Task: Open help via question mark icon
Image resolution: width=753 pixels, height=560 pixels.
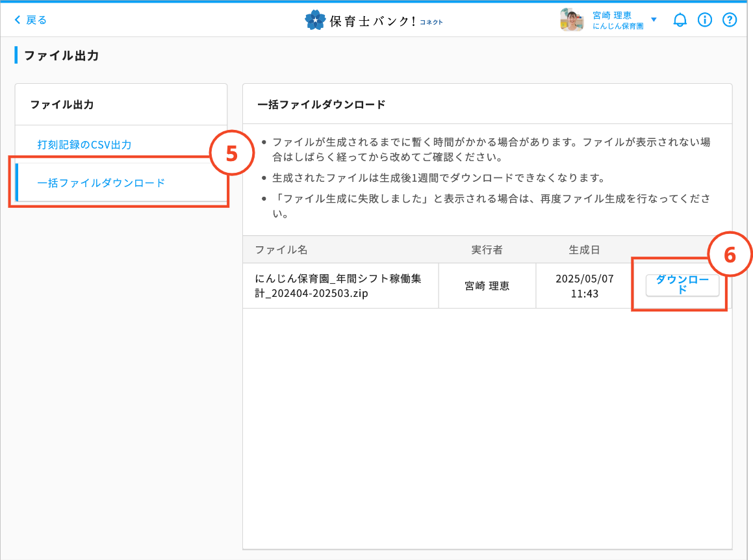Action: point(730,20)
